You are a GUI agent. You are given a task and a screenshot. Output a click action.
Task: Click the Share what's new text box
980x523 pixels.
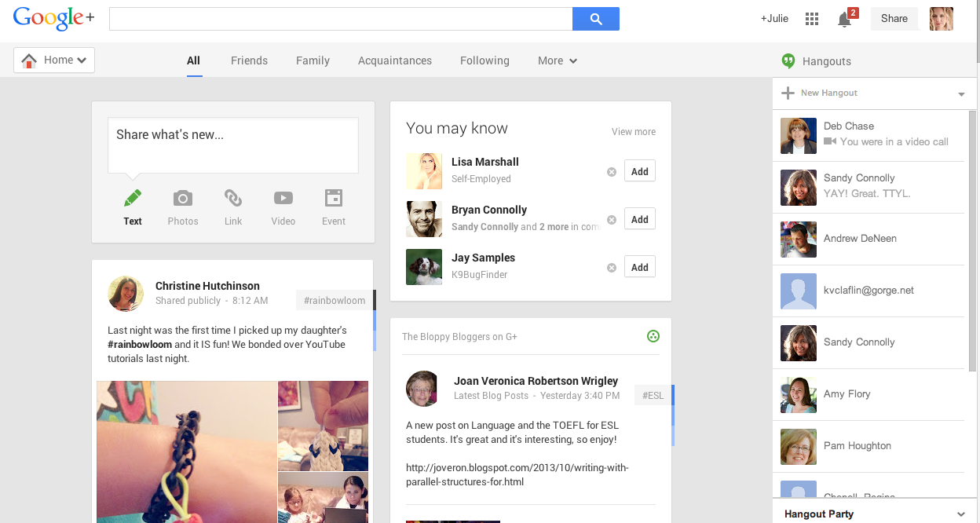point(233,145)
